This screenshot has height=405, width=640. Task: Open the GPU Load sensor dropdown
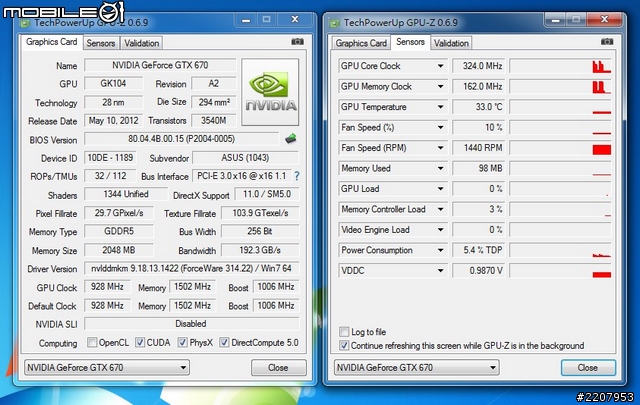point(440,189)
